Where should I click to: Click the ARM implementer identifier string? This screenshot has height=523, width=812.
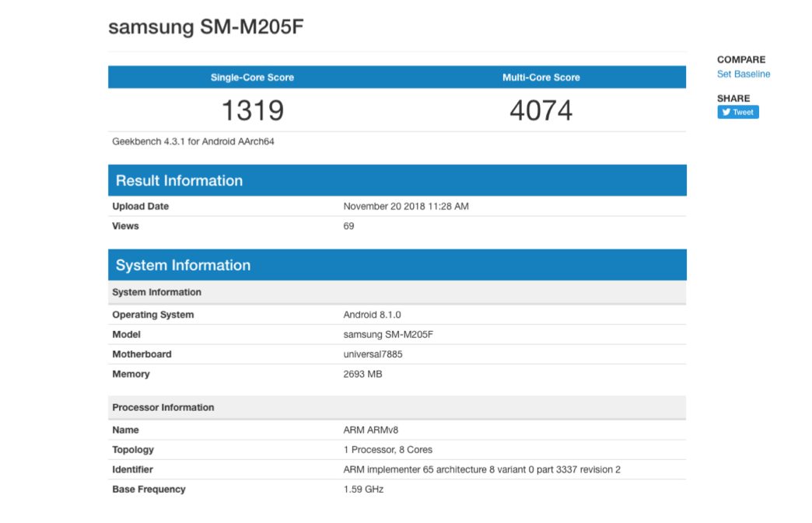pos(481,469)
